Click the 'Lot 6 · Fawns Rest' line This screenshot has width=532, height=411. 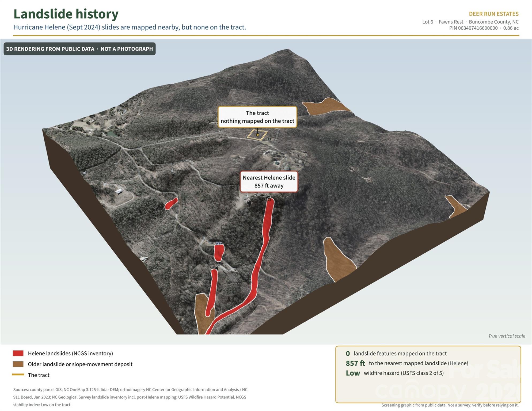[x=470, y=22]
